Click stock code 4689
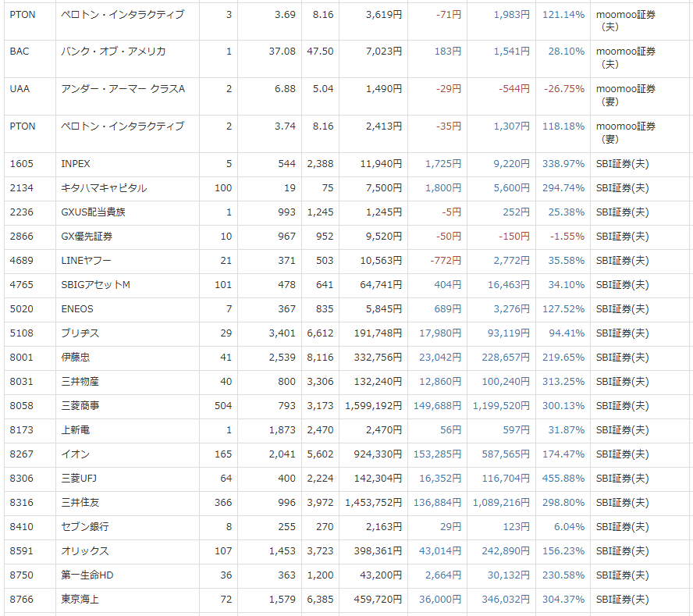Image resolution: width=693 pixels, height=616 pixels. tap(21, 261)
